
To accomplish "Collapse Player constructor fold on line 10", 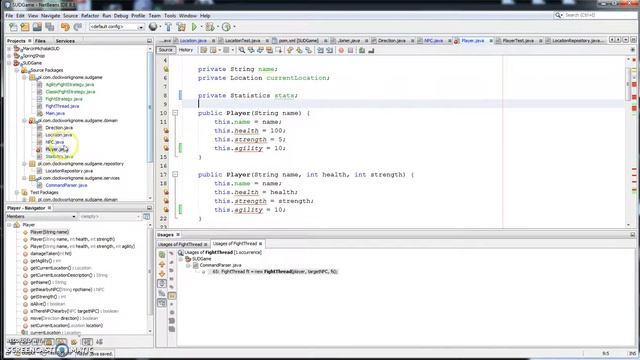I will 175,113.
